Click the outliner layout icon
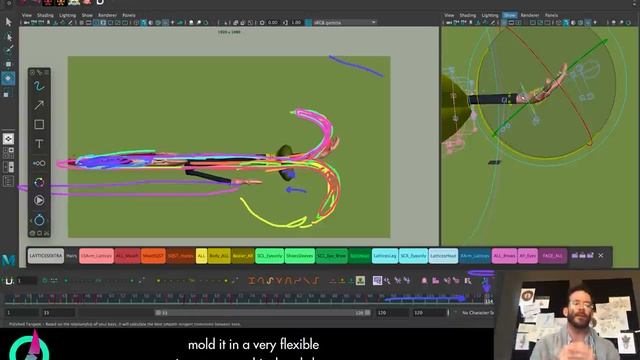Image resolution: width=640 pixels, height=360 pixels. coord(8,181)
